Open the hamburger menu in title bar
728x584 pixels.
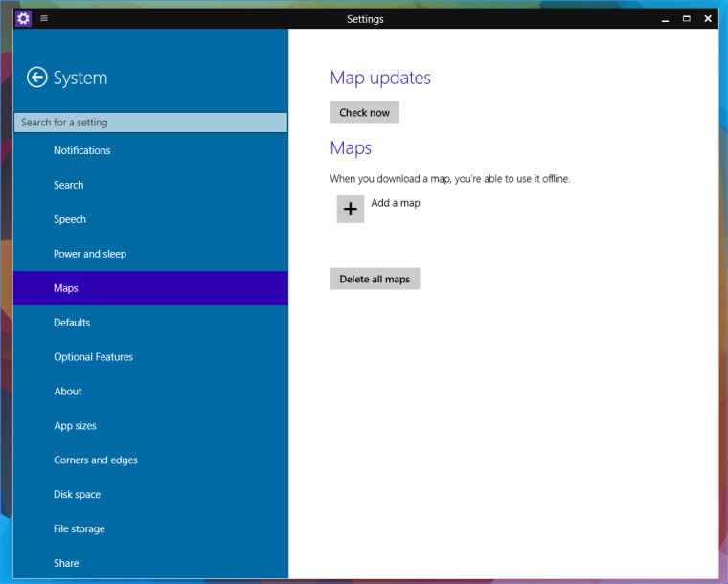tap(44, 19)
